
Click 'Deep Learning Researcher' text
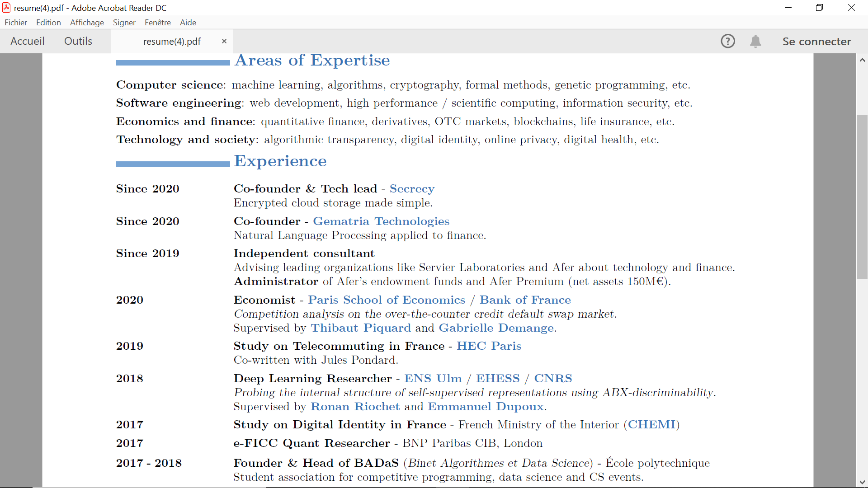point(312,379)
